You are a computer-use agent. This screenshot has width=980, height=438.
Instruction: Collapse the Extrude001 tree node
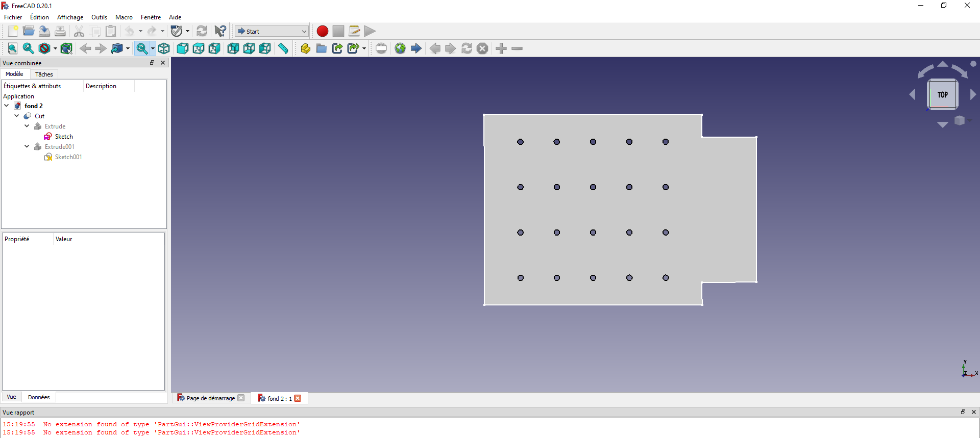click(x=27, y=146)
